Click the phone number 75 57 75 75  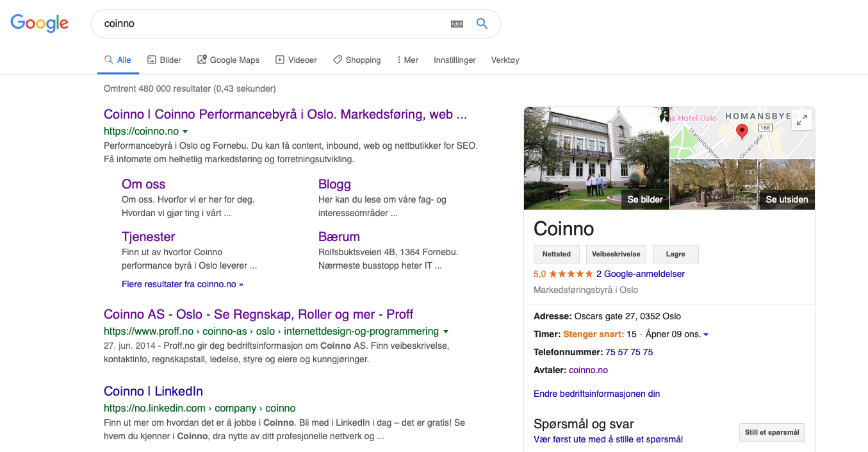[x=630, y=352]
